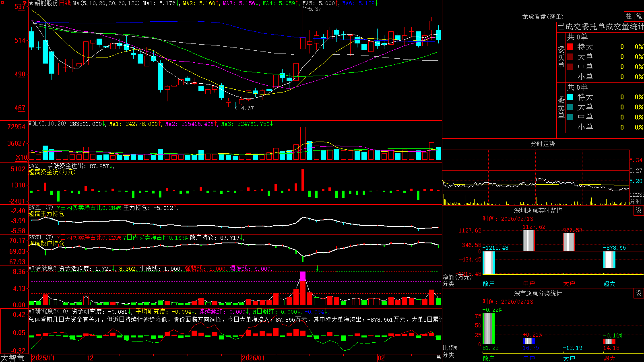The height and width of the screenshot is (362, 644).
Task: Click the green 散户 bar labeled -0.22%
Action: 489,329
